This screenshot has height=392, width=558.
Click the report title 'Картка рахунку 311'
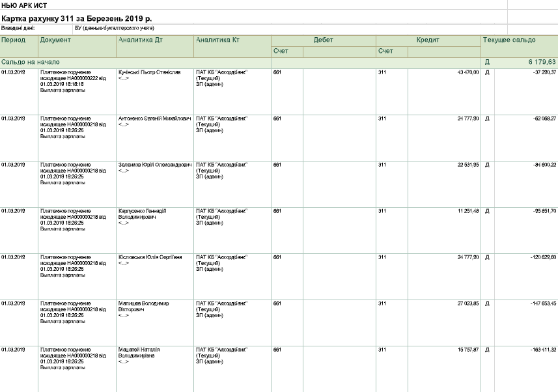click(76, 18)
